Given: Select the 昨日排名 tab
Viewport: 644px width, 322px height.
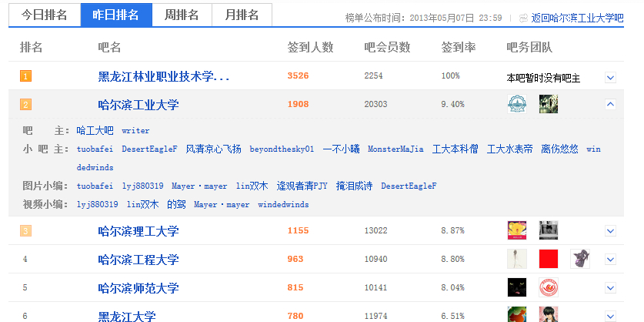Looking at the screenshot, I should (x=116, y=15).
